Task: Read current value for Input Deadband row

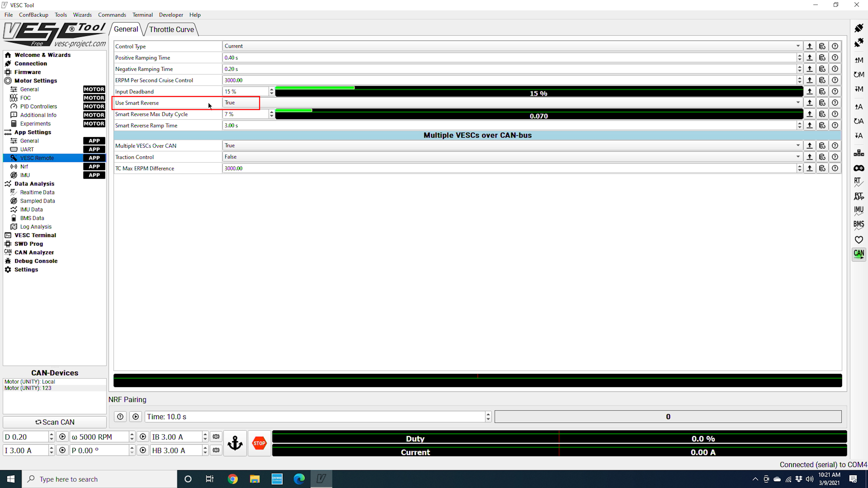Action: pos(809,91)
